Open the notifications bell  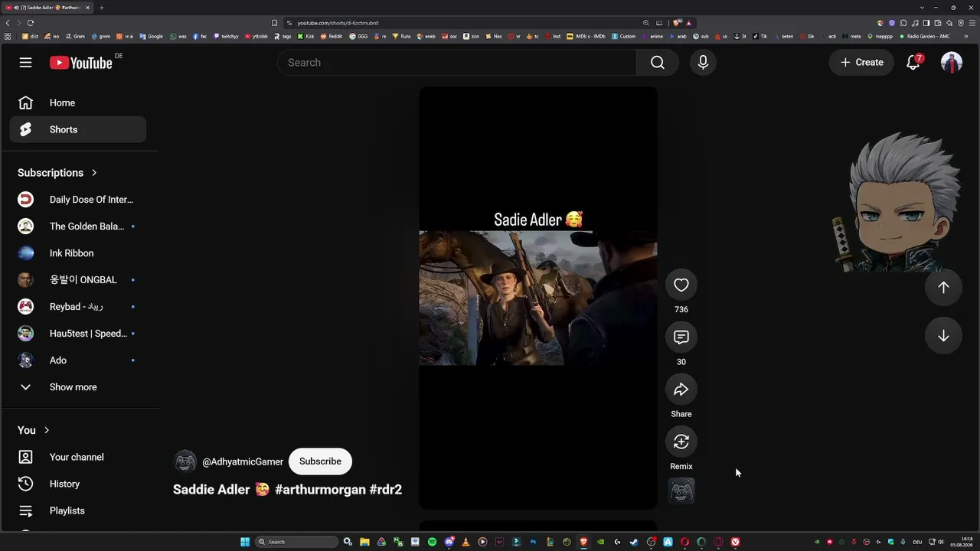coord(913,63)
